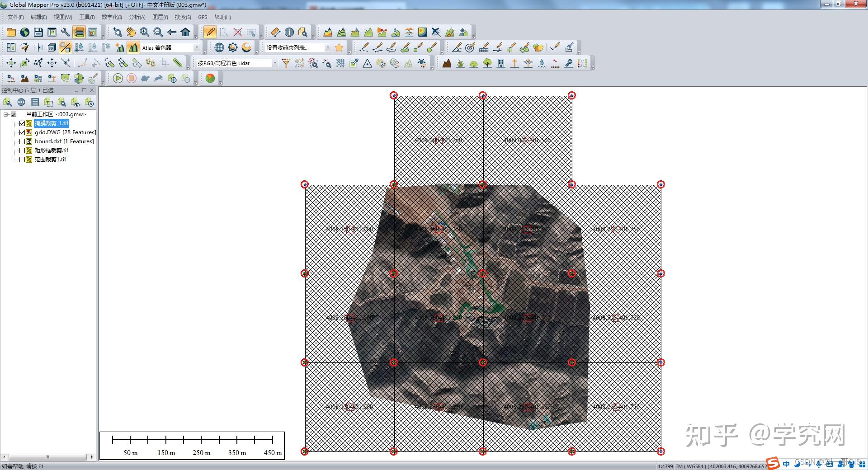868x470 pixels.
Task: Collapse the 当前工作区 tree node
Action: point(6,114)
